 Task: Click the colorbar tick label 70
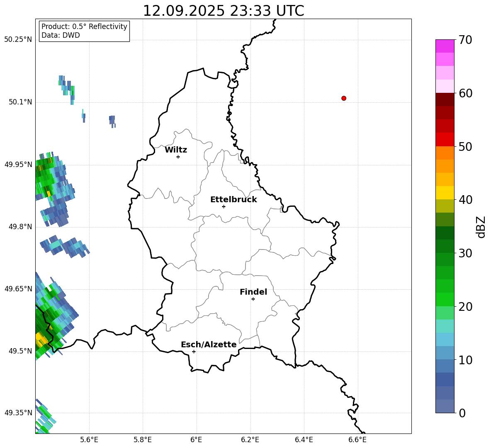[x=465, y=40]
